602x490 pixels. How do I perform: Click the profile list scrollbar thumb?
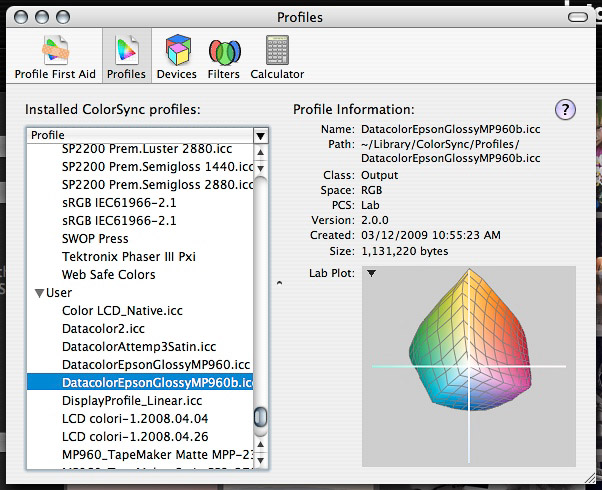[261, 416]
